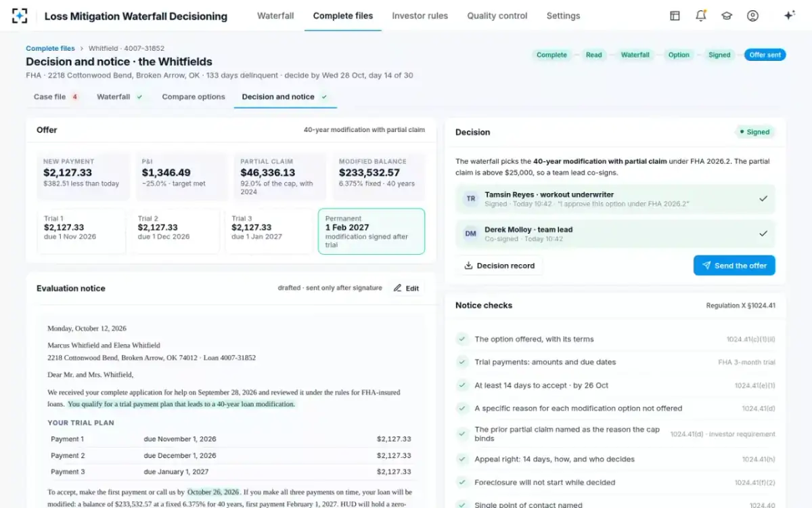Click the checkmark in Derek Molloy row
The height and width of the screenshot is (508, 812).
click(763, 234)
